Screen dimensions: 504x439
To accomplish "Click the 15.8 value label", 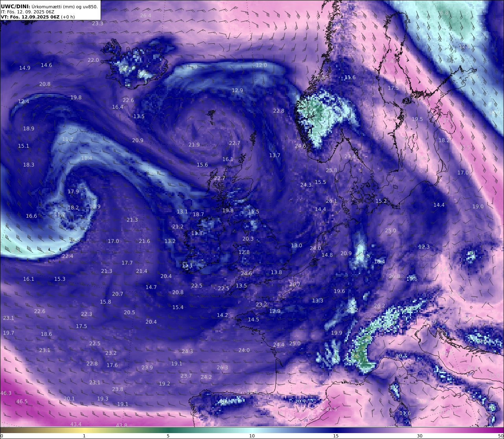I will 106,302.
